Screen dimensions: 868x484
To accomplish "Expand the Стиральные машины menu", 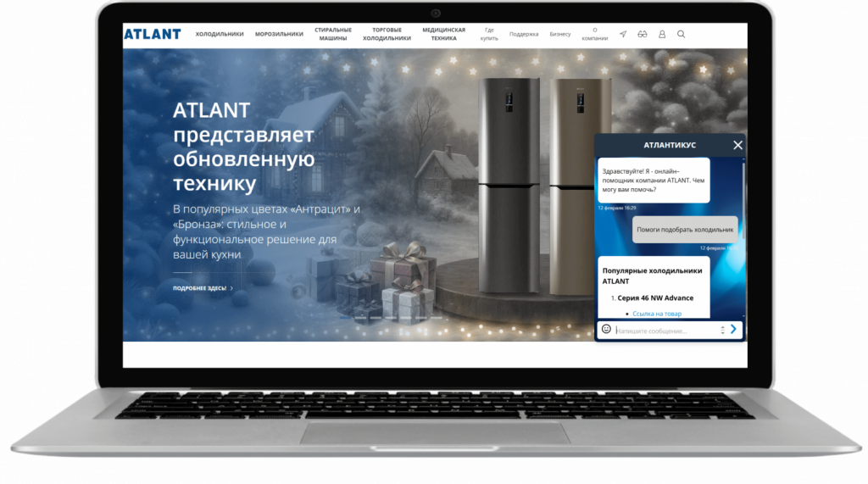I will click(x=333, y=35).
